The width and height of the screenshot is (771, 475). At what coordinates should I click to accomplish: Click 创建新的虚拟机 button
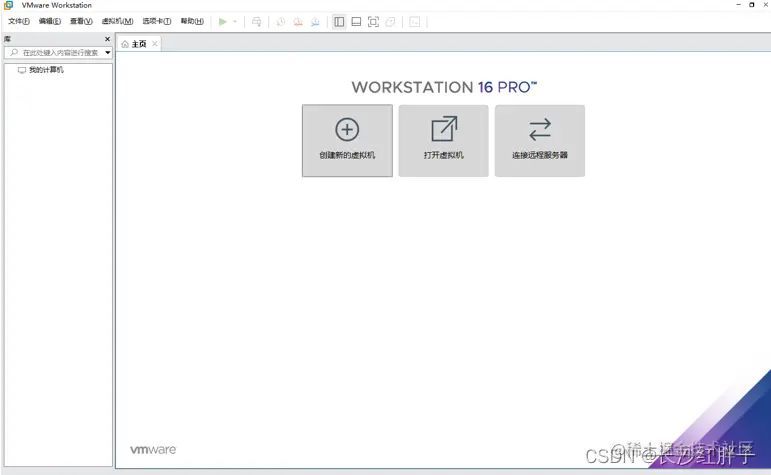click(x=347, y=141)
